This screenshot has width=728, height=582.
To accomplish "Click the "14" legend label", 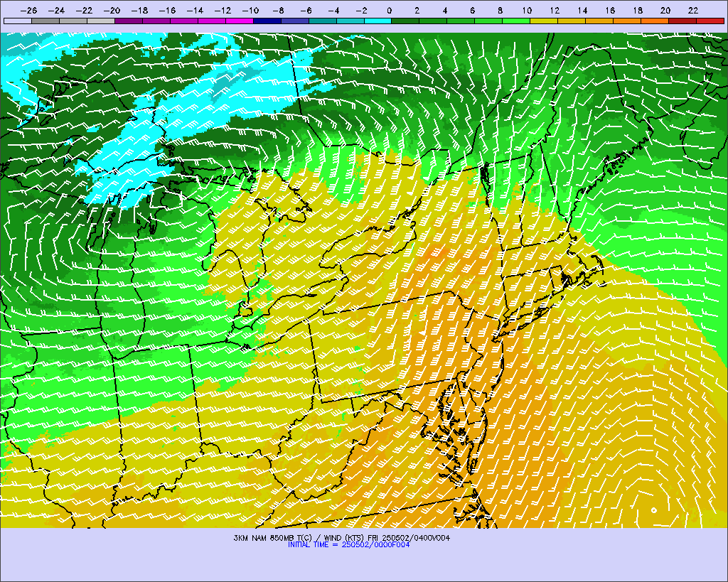I will tap(583, 11).
